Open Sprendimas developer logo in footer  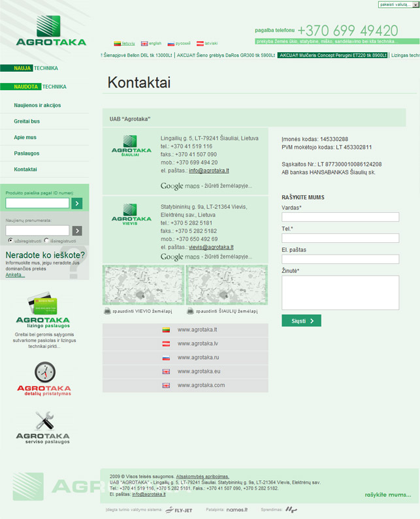click(x=291, y=510)
